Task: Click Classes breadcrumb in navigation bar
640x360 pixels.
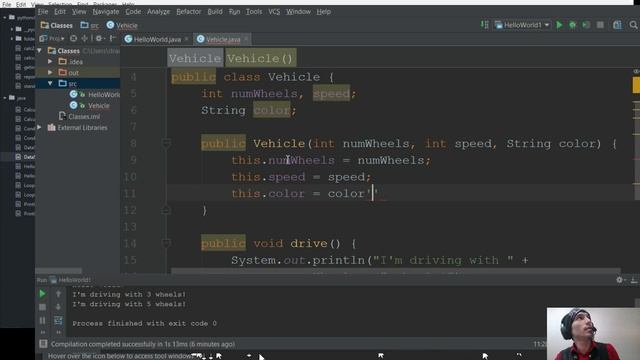Action: pos(57,25)
